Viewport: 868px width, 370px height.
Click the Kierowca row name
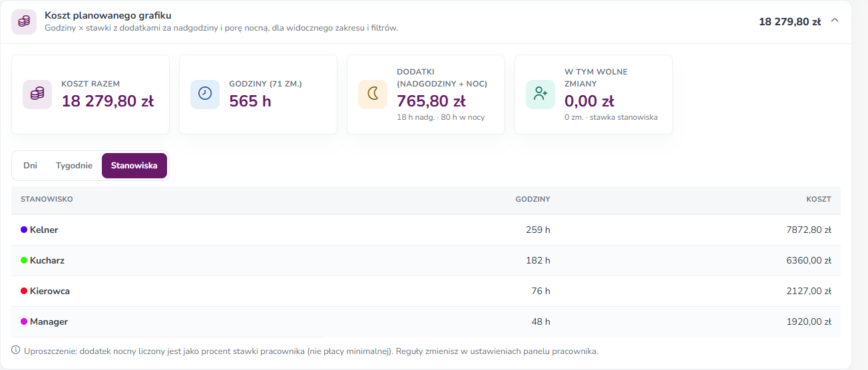(x=50, y=291)
